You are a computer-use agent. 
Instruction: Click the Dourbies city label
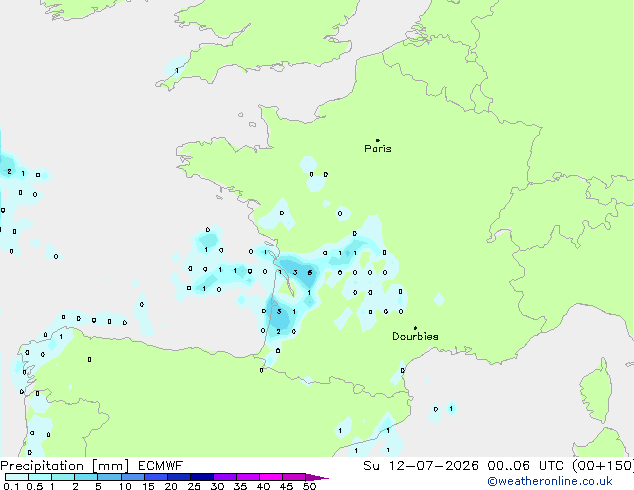point(415,336)
